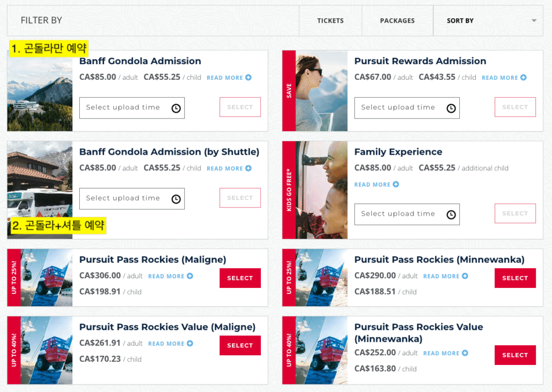The width and height of the screenshot is (552, 392).
Task: Click the Pursuit Pass Rockies (Minnewanka) title
Action: point(439,259)
